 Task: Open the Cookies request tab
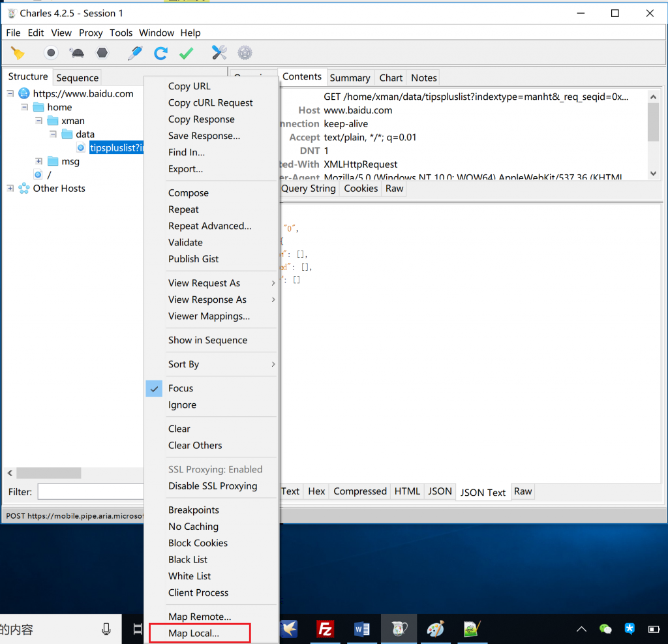[x=361, y=189]
